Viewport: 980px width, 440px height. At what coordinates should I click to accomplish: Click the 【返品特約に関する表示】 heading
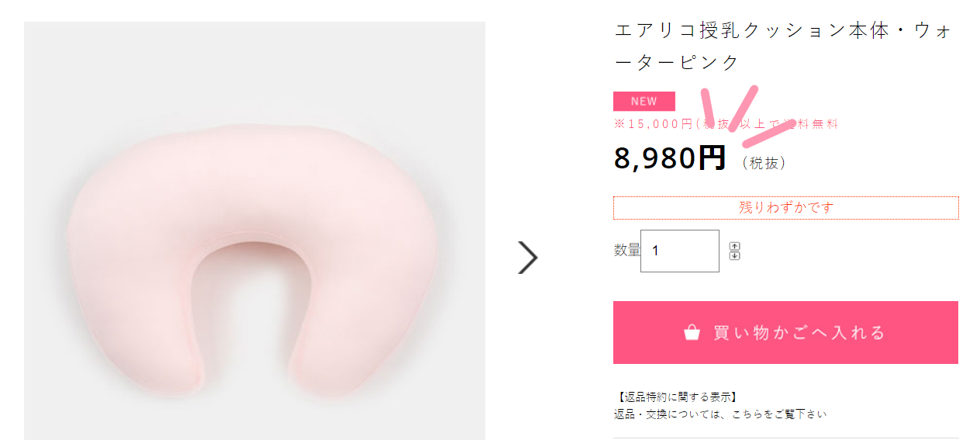(675, 397)
